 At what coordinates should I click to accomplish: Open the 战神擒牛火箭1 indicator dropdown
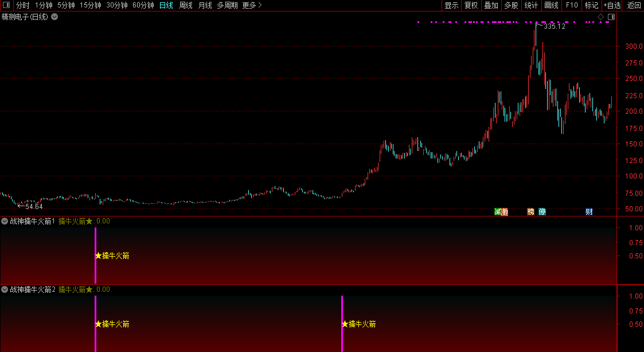pyautogui.click(x=5, y=221)
